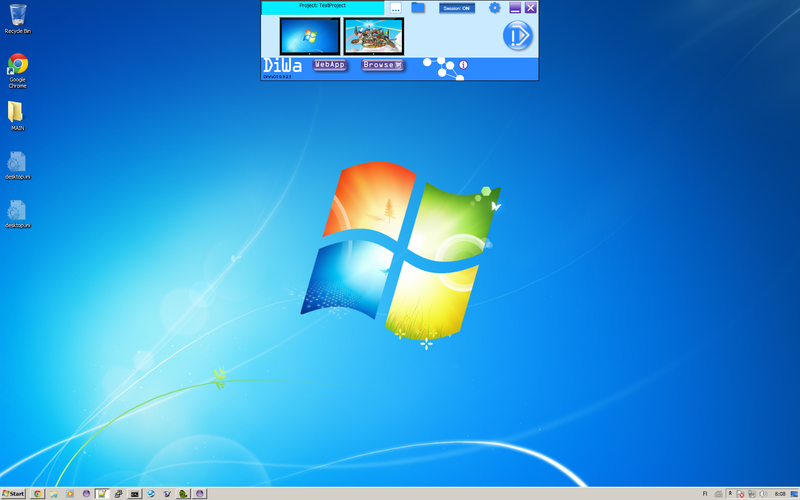This screenshot has width=800, height=500.
Task: Minimize the DiWa window
Action: tap(515, 8)
